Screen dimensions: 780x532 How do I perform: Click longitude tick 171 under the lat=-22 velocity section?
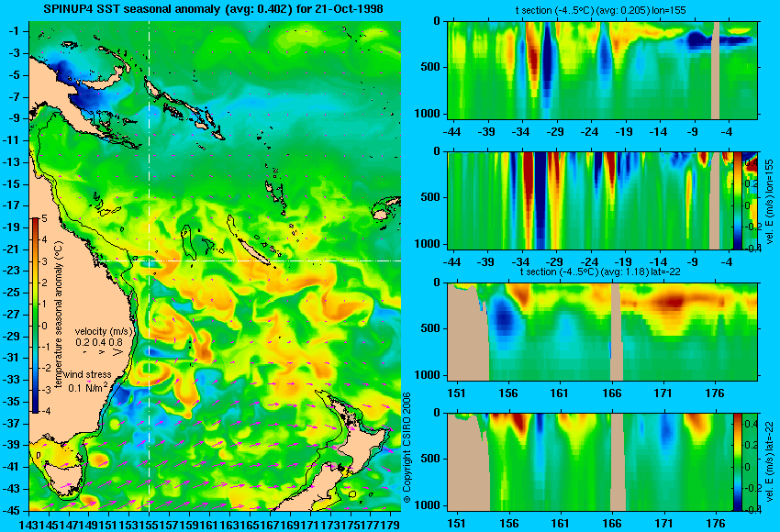(x=663, y=524)
